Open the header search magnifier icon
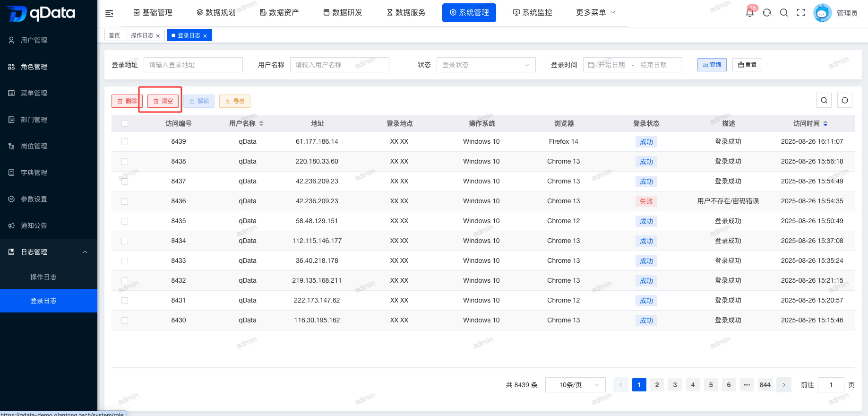 (x=784, y=13)
